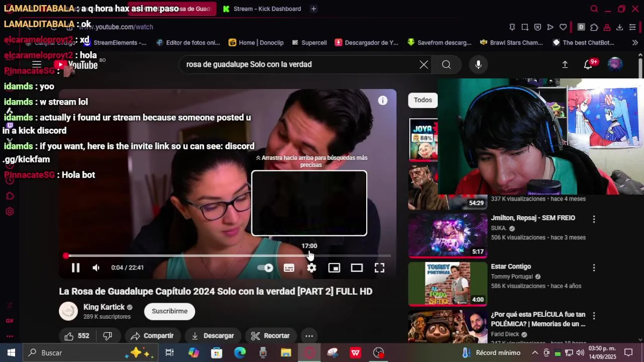Start voice search with microphone
Image resolution: width=644 pixels, height=362 pixels.
[x=478, y=64]
